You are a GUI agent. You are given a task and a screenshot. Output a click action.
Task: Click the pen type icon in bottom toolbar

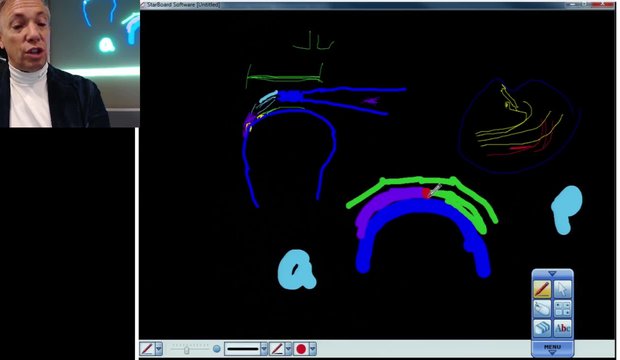pyautogui.click(x=147, y=349)
